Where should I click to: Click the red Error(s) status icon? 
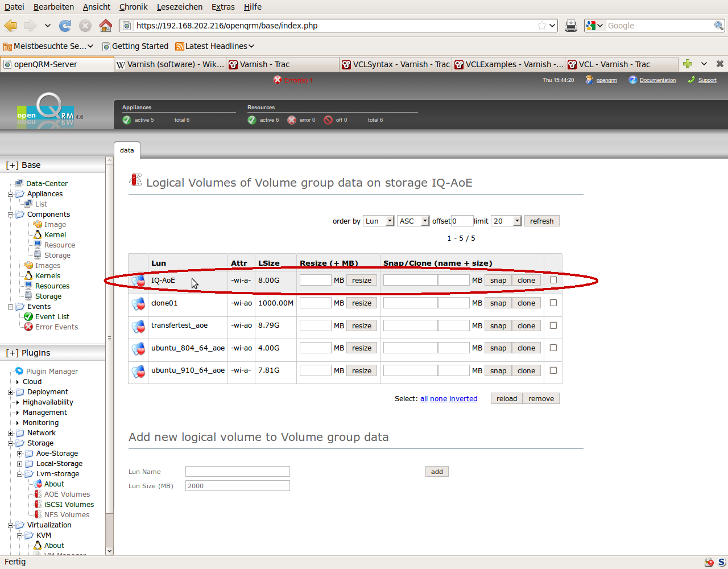pos(278,80)
